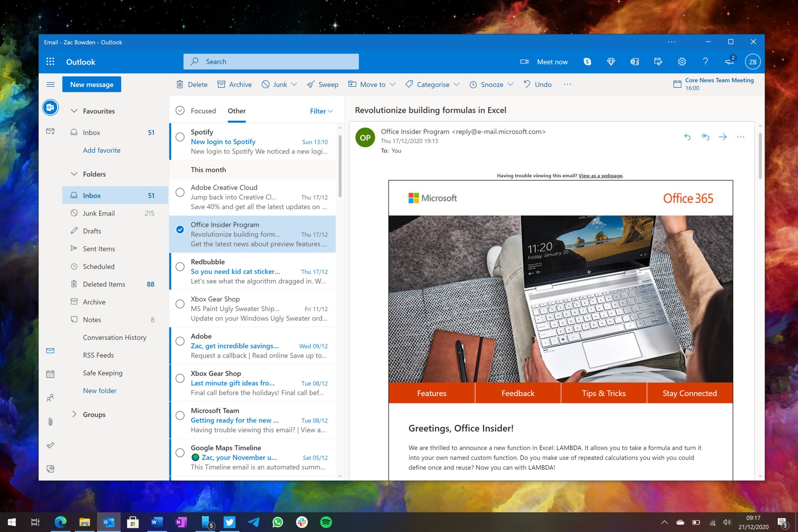Toggle the Focused tab view
The height and width of the screenshot is (532, 798).
202,110
